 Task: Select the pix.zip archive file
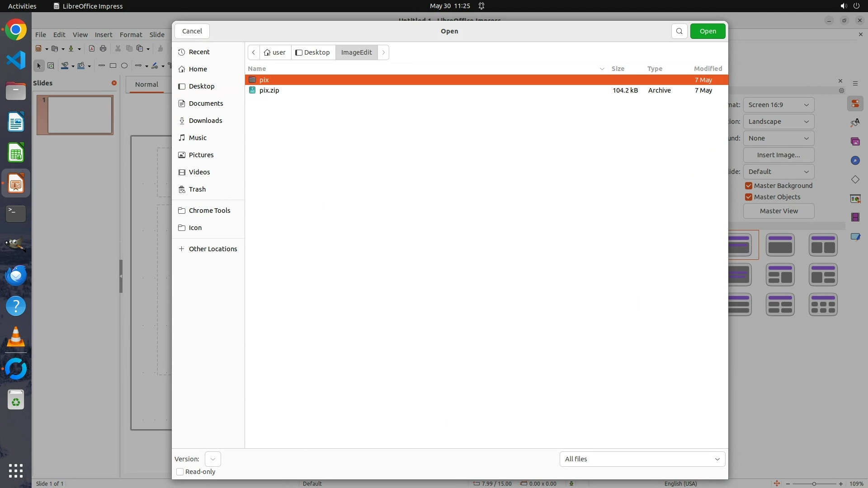[269, 90]
